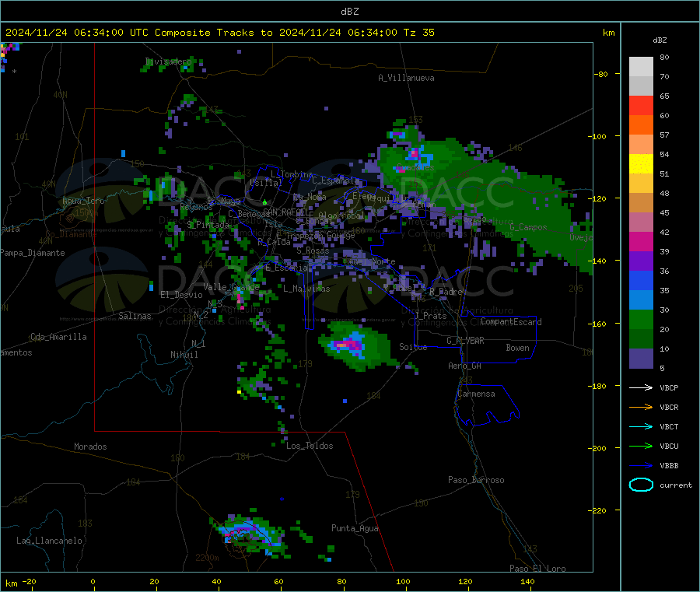The height and width of the screenshot is (592, 700).
Task: Select the dark green 10-20 dBZ color band
Action: click(x=641, y=339)
